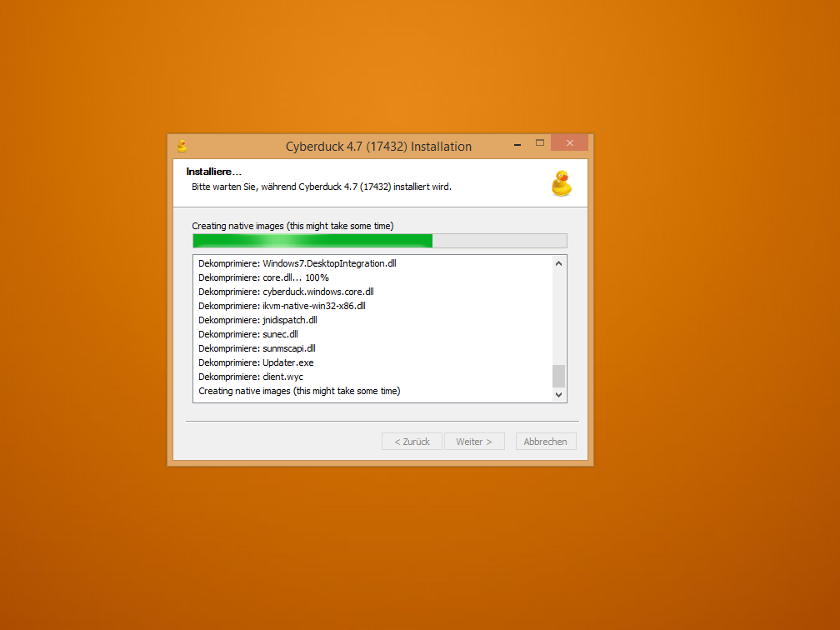The height and width of the screenshot is (630, 840).
Task: Select the core.dll... 100% log entry
Action: (263, 277)
